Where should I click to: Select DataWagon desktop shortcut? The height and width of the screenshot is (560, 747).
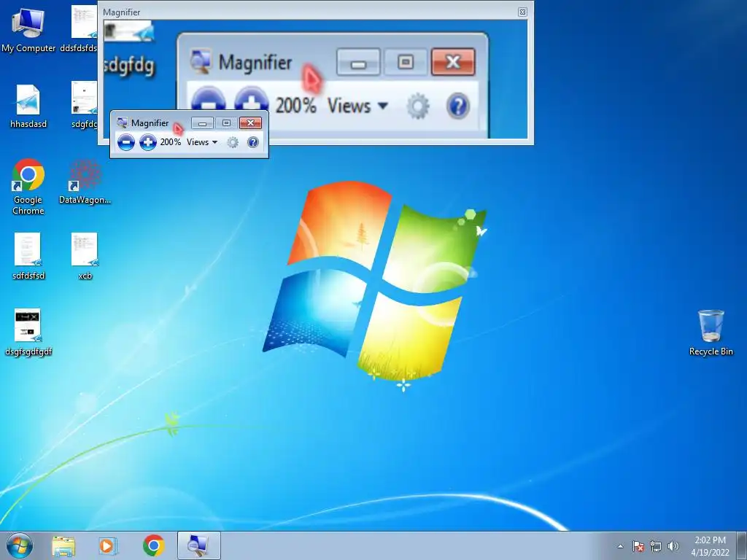[85, 182]
